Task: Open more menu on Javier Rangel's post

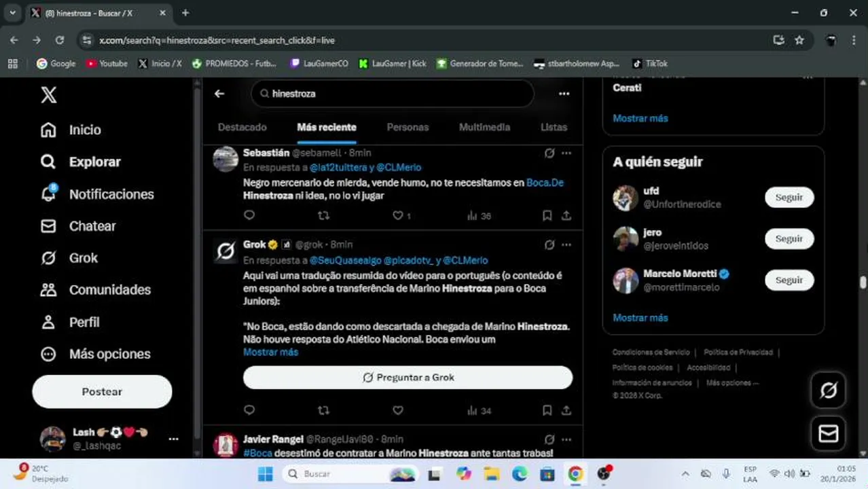Action: tap(566, 439)
